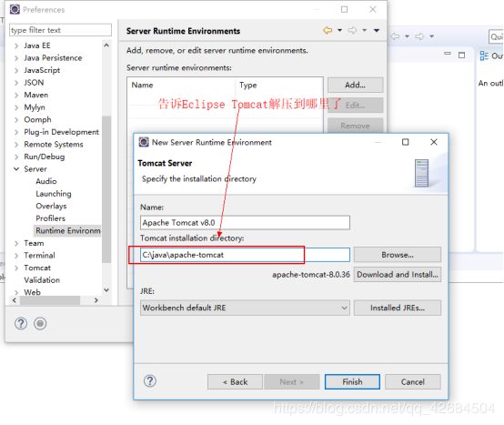The width and height of the screenshot is (504, 425).
Task: Open the Preferences view menu triangle
Action: [377, 31]
